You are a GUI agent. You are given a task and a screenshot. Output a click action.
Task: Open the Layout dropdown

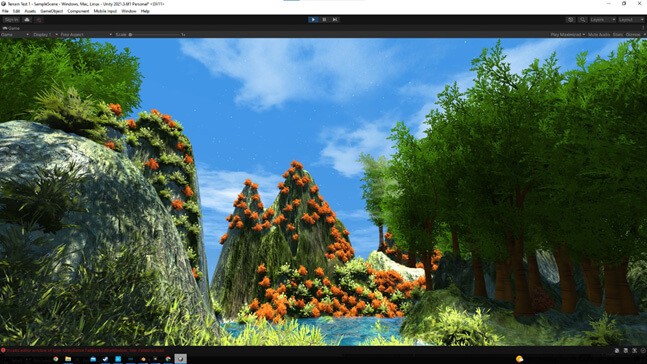631,19
